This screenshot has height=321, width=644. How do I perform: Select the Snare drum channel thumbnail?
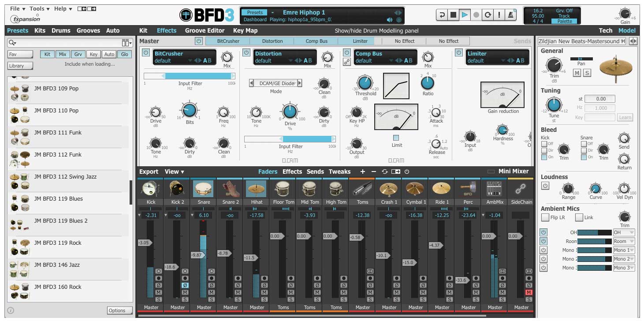coord(204,189)
